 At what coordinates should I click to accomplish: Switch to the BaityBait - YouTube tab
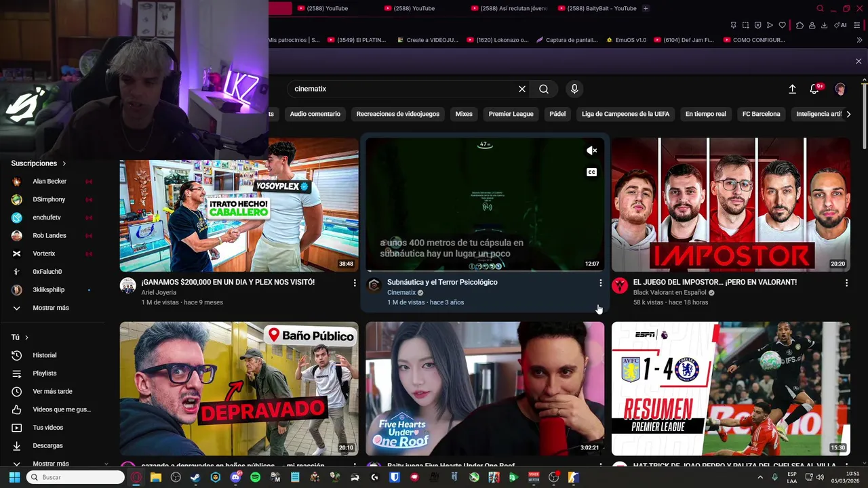click(x=597, y=8)
